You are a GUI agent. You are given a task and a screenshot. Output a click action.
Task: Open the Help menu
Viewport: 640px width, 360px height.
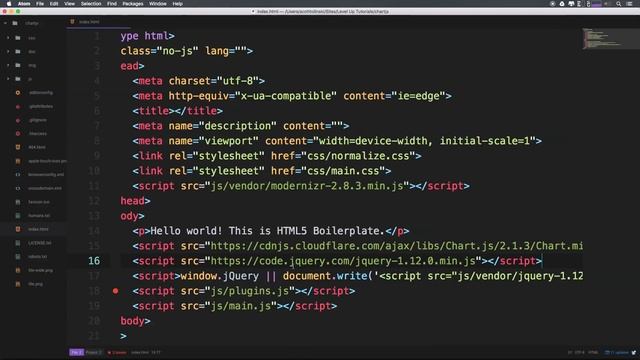[178, 4]
